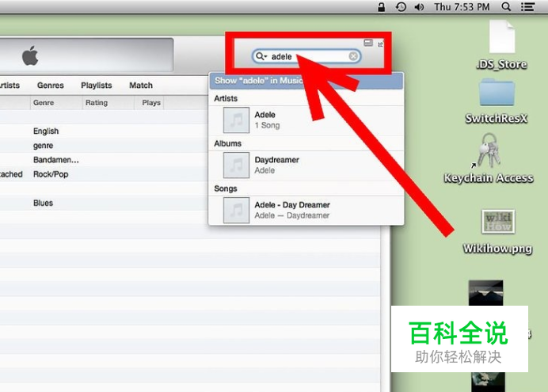Select the SwitchResX desktop folder
548x392 pixels.
click(x=497, y=101)
